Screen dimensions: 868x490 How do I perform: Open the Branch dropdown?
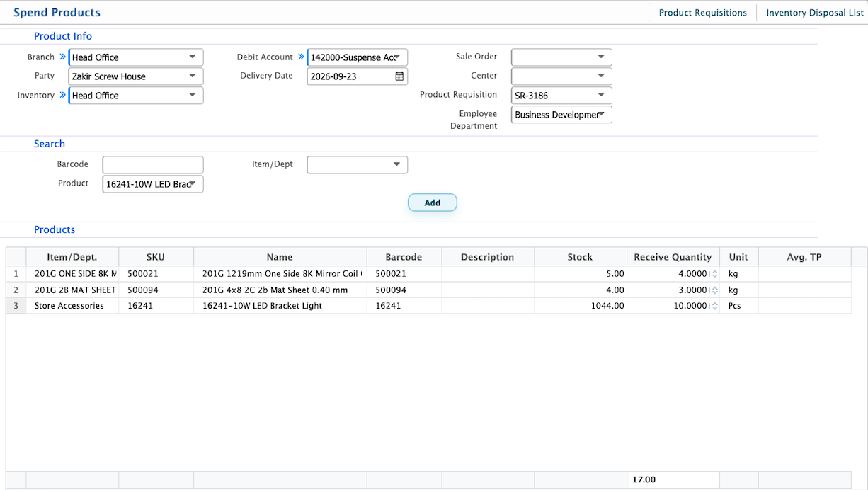coord(136,57)
